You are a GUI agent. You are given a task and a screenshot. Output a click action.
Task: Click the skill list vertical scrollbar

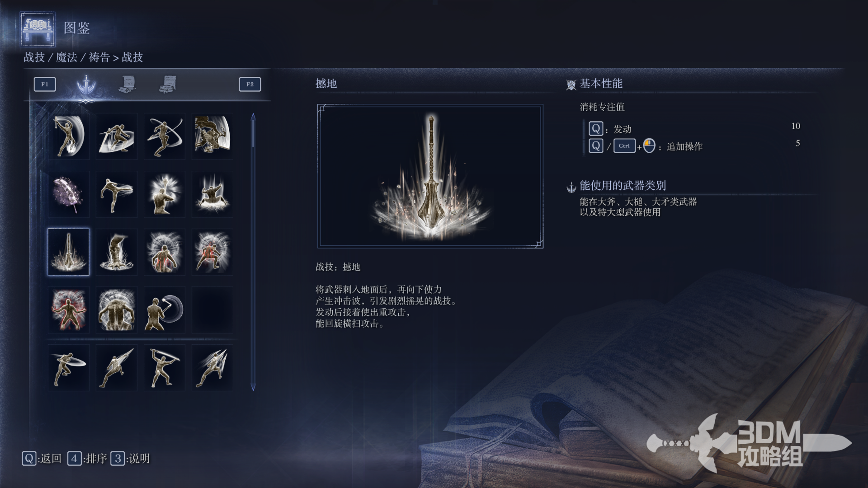(x=253, y=252)
